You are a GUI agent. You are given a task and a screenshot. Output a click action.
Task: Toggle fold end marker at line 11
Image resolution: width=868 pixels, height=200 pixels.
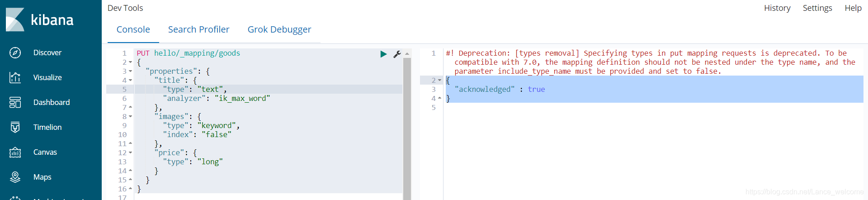(x=131, y=143)
